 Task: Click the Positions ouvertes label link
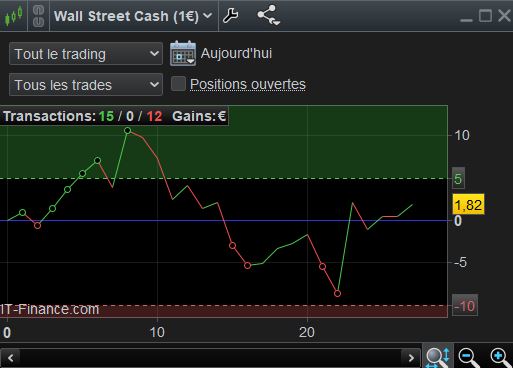[x=248, y=84]
